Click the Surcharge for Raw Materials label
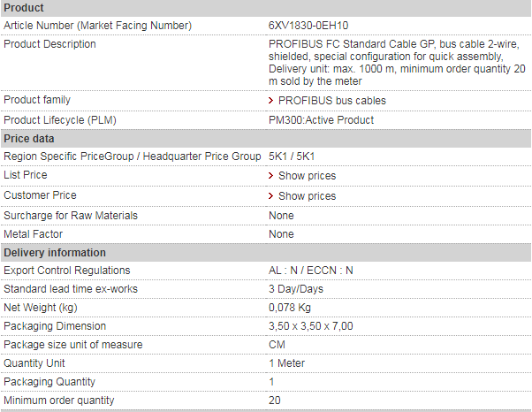This screenshot has width=532, height=412. pos(71,216)
